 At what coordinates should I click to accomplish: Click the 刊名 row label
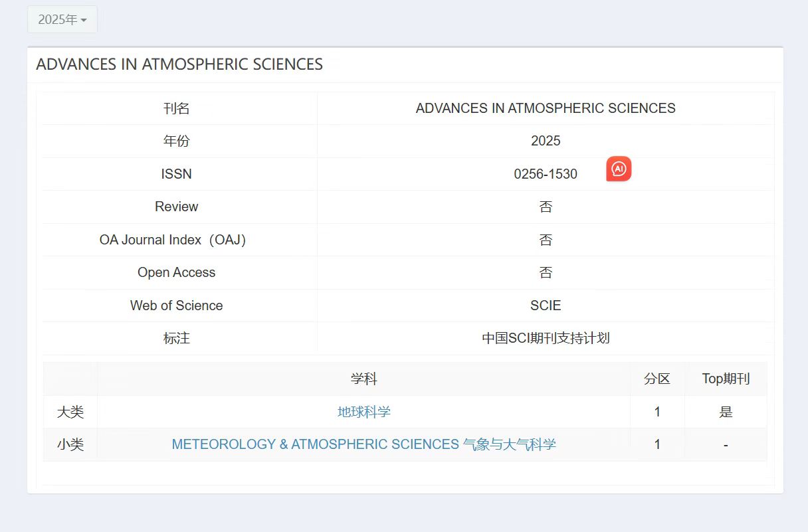(x=177, y=108)
